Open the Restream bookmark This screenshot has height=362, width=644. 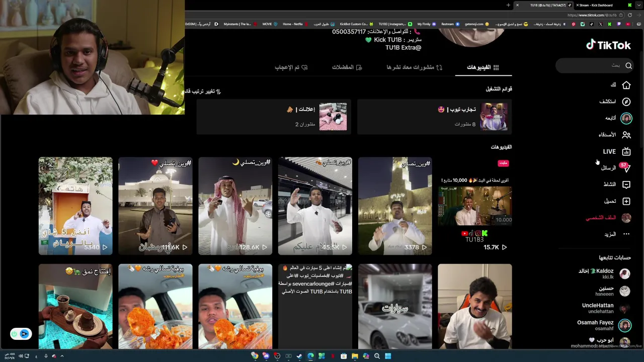(450, 24)
